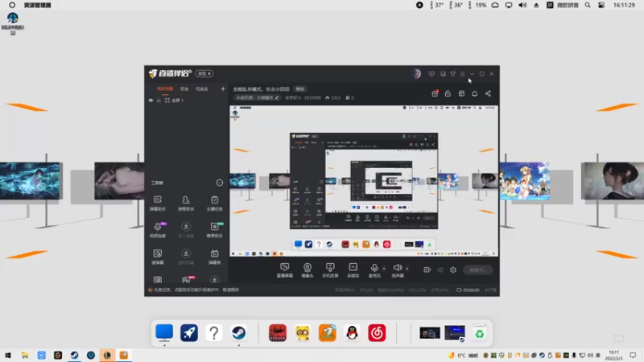
Task: Open the gift box icon with red badge
Action: pos(435,93)
